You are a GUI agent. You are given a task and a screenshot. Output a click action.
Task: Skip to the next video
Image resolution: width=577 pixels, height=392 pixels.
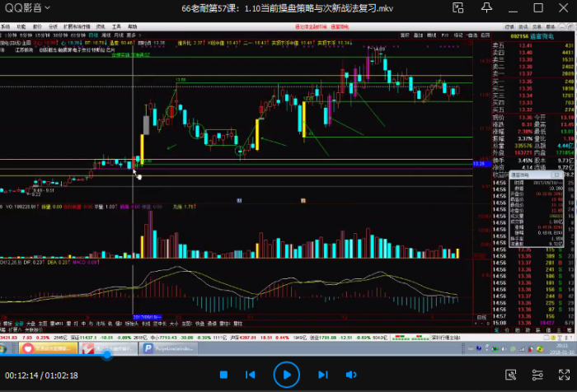323,375
